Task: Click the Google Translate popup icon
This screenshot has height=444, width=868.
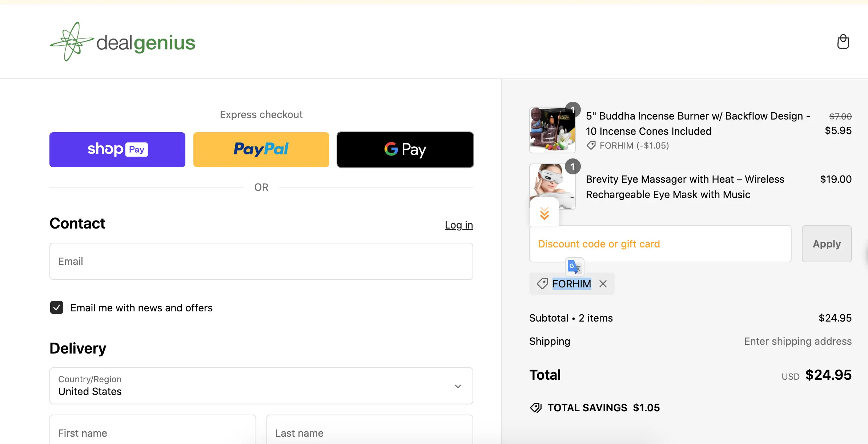Action: (574, 267)
